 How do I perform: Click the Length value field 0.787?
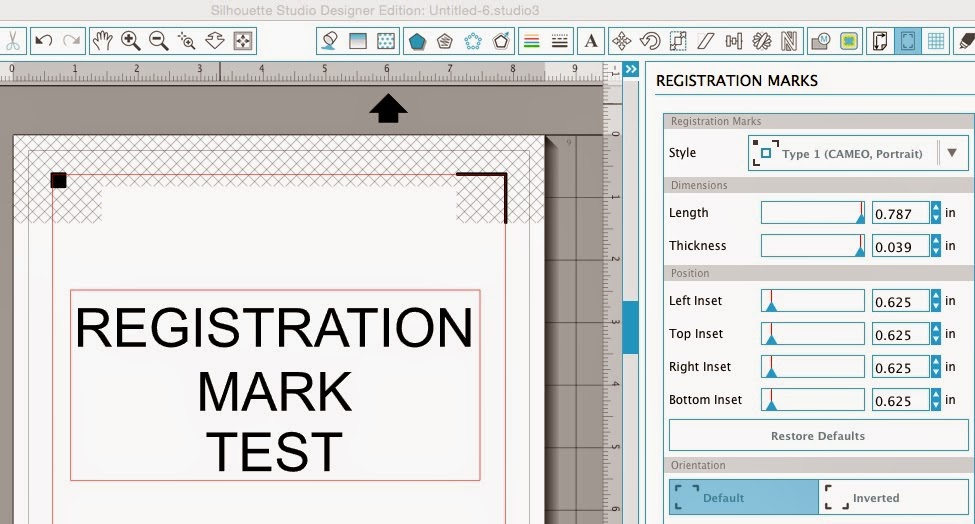tap(900, 213)
